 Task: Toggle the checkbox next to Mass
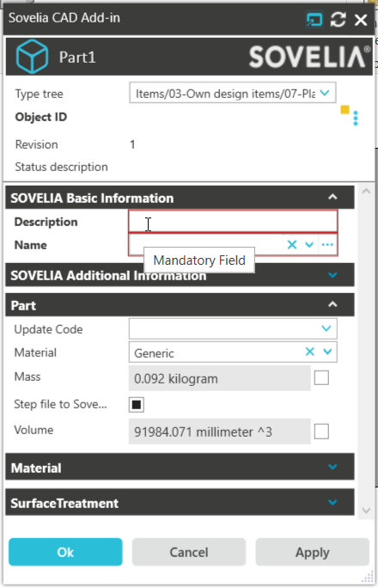(321, 377)
